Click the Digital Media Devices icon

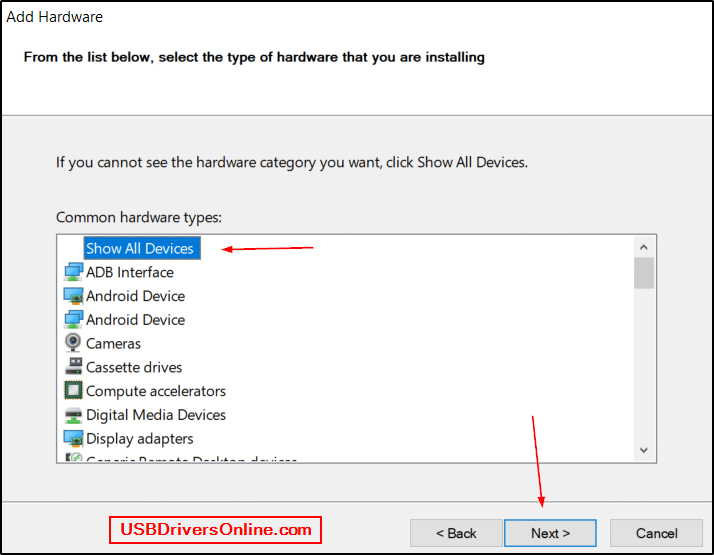[x=73, y=415]
